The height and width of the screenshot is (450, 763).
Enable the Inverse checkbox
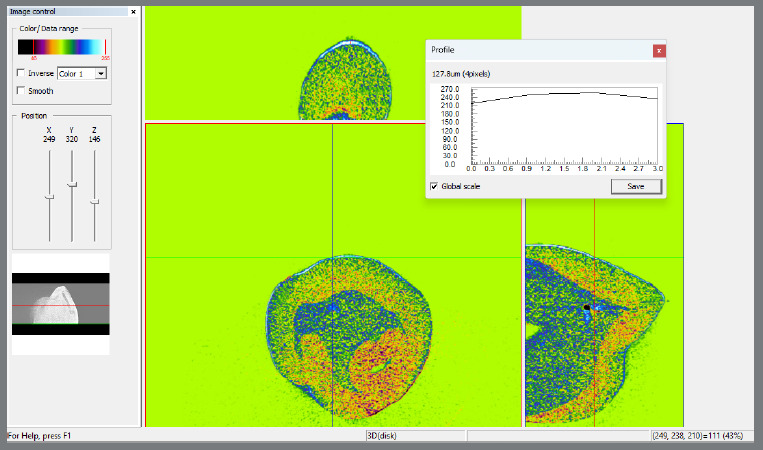(21, 73)
